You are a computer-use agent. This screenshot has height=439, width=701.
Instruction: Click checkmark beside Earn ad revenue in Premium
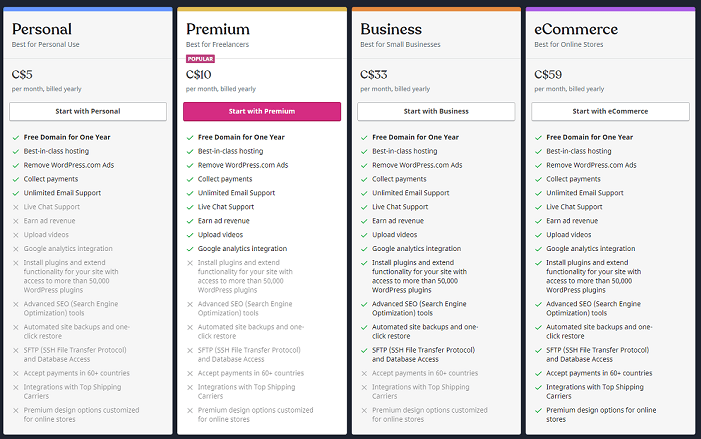pyautogui.click(x=190, y=221)
